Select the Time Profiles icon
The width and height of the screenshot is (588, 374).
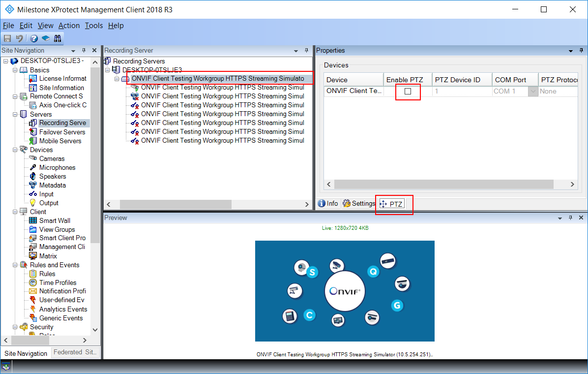[x=33, y=282]
